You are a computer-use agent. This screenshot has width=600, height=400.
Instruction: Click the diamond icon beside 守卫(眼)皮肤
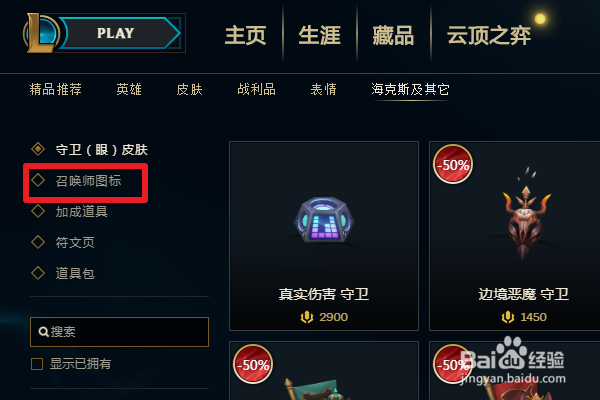tap(38, 149)
